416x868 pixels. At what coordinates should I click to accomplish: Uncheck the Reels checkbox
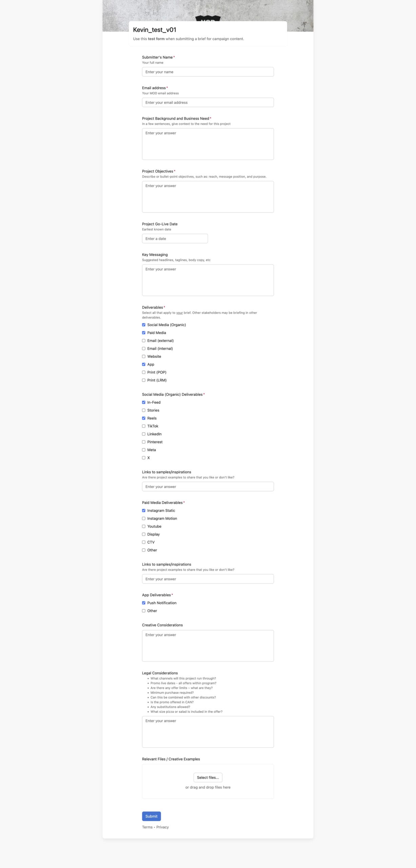click(144, 418)
